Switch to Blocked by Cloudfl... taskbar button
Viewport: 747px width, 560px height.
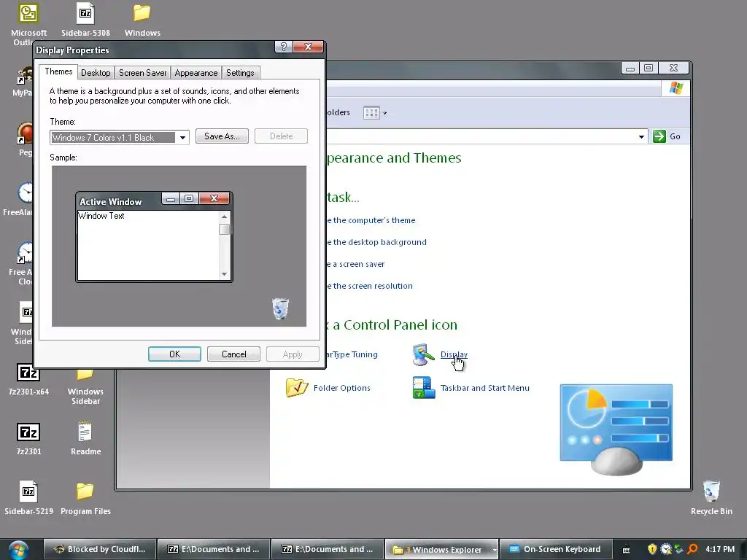point(100,549)
